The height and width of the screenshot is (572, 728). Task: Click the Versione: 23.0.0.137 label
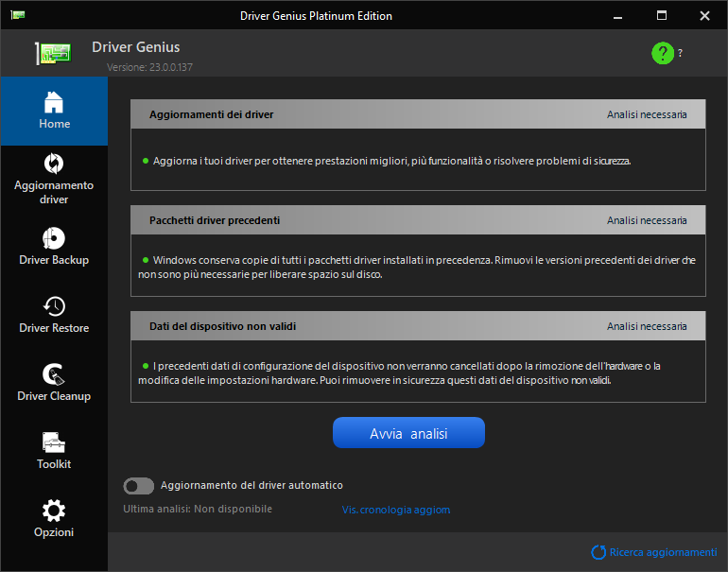149,67
